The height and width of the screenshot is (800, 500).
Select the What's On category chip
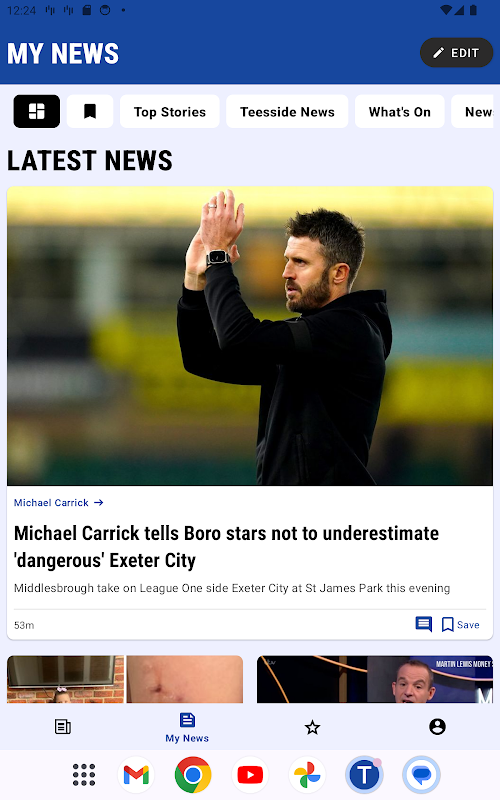399,111
